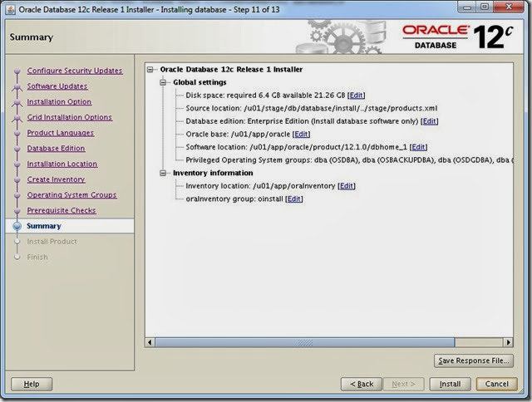Maximize the installer window
This screenshot has width=532, height=402.
coord(485,7)
